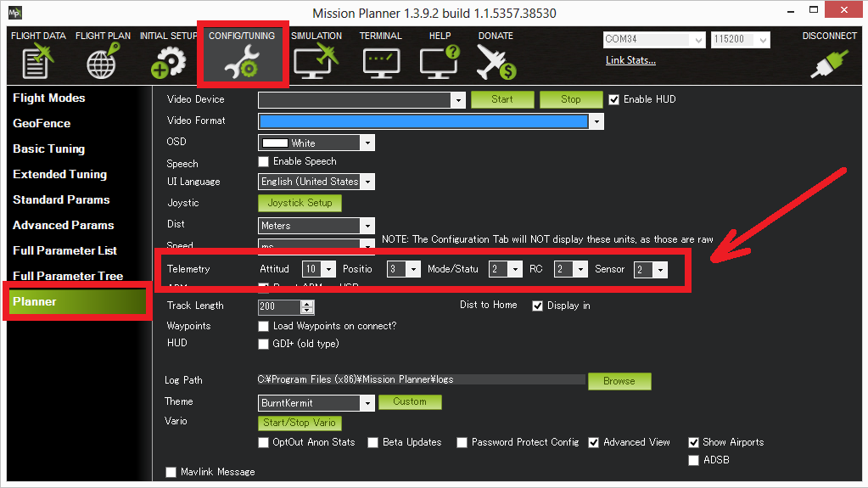This screenshot has width=868, height=488.
Task: Check Load Waypoints on connect
Action: coord(264,326)
